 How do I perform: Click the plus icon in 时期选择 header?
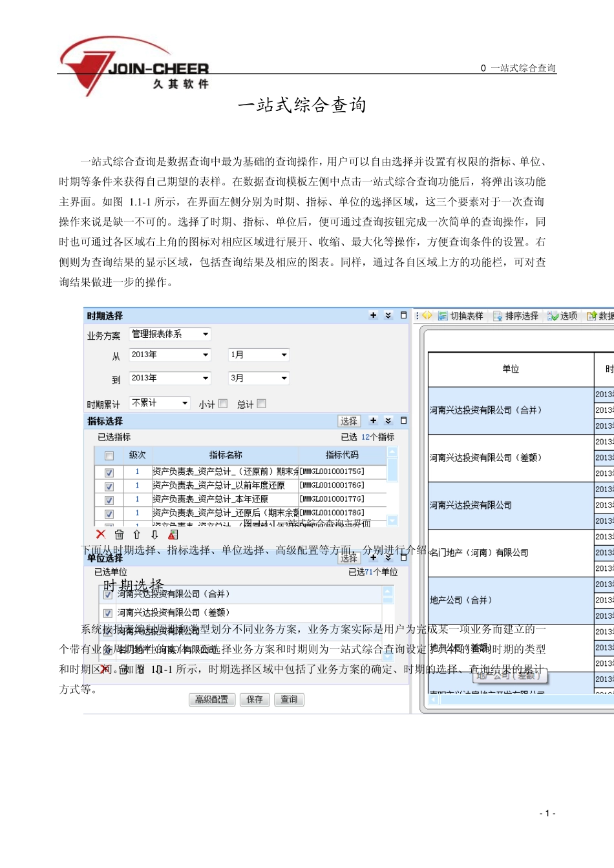pos(373,315)
